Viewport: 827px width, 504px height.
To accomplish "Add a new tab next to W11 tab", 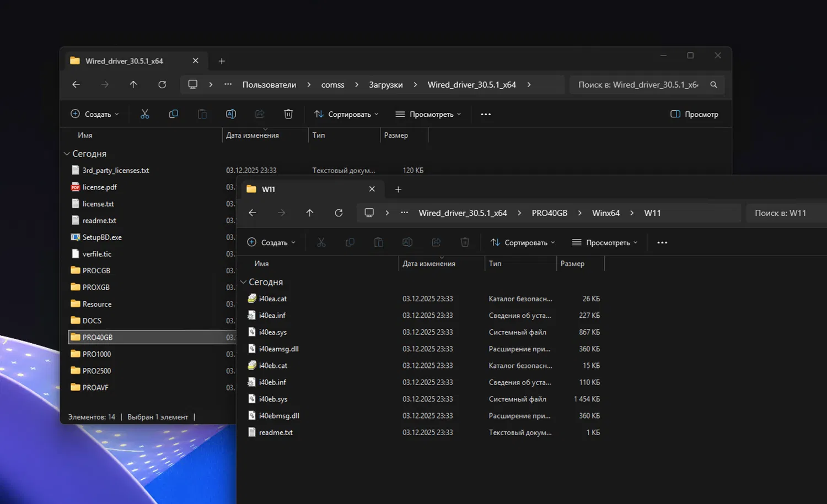I will [x=398, y=189].
